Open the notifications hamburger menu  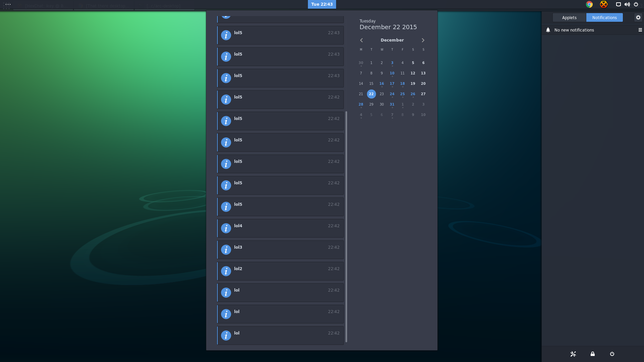point(640,30)
